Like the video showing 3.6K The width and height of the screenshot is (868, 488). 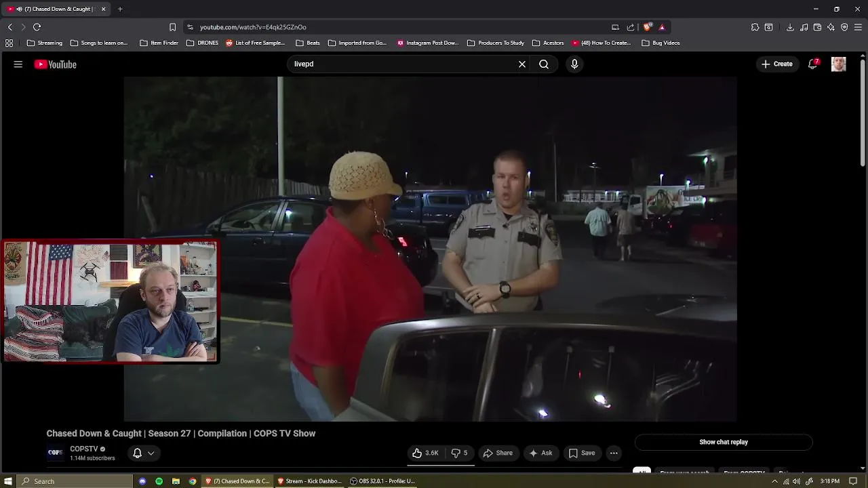click(x=425, y=453)
